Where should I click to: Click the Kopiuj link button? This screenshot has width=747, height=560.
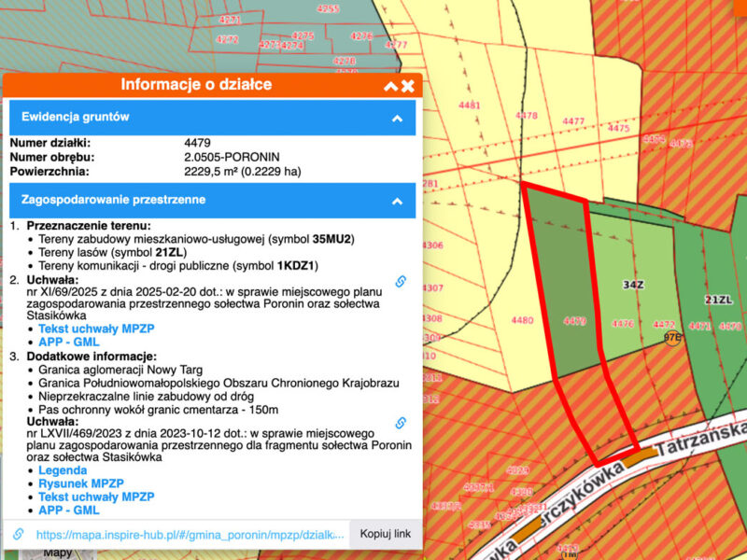coord(385,534)
